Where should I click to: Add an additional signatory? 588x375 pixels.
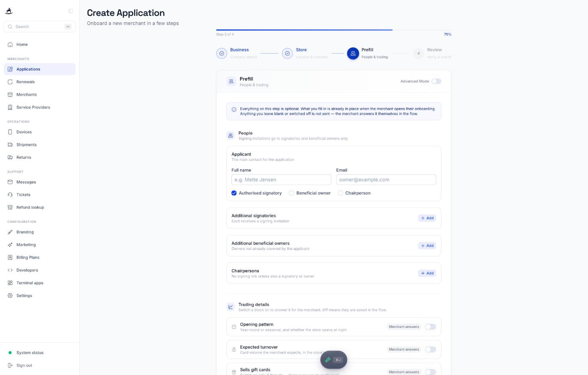(x=427, y=218)
